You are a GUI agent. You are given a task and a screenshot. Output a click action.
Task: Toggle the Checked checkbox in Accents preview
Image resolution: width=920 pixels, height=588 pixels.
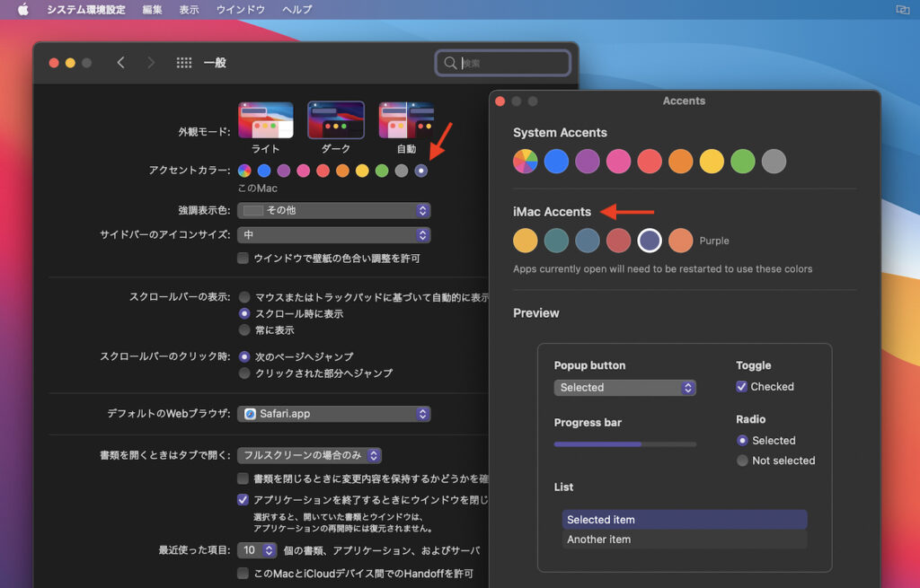click(x=741, y=386)
